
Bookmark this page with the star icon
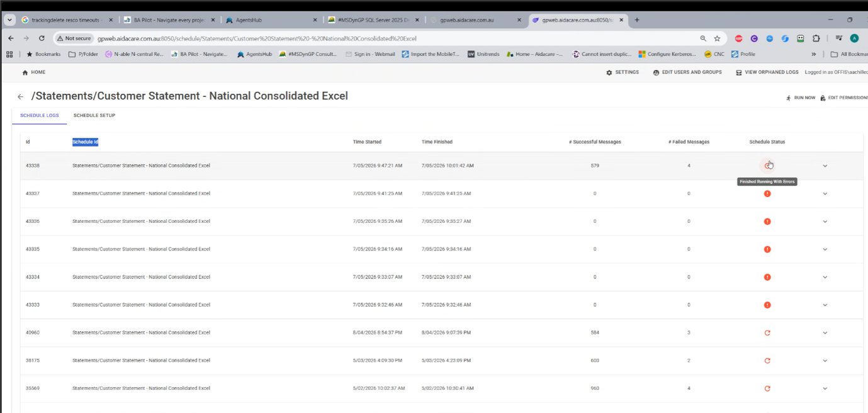click(x=717, y=38)
